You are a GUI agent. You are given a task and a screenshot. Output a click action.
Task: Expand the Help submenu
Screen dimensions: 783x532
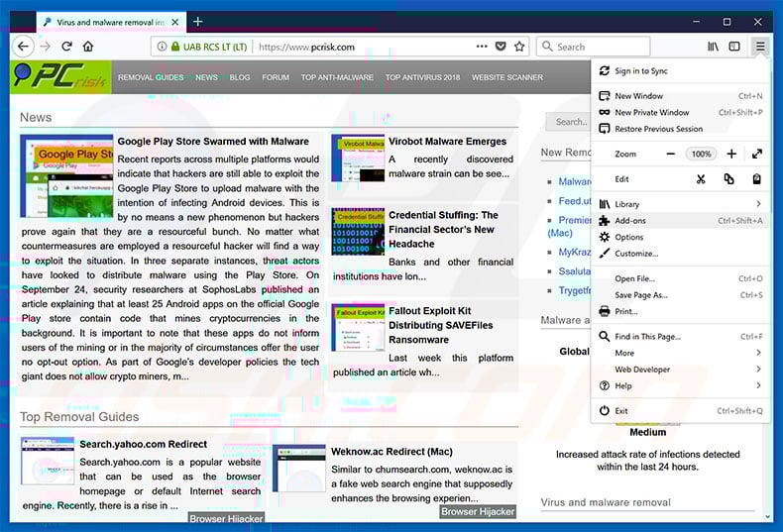click(680, 385)
